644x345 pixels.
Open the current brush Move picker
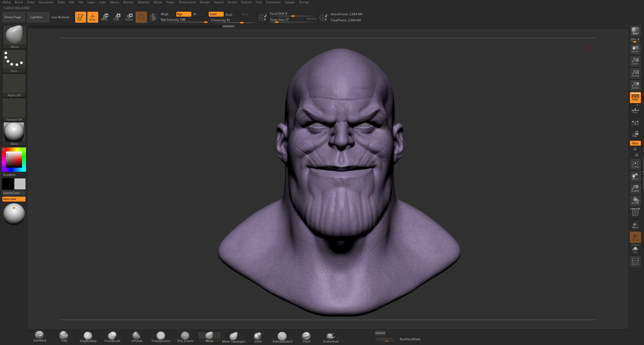[14, 37]
